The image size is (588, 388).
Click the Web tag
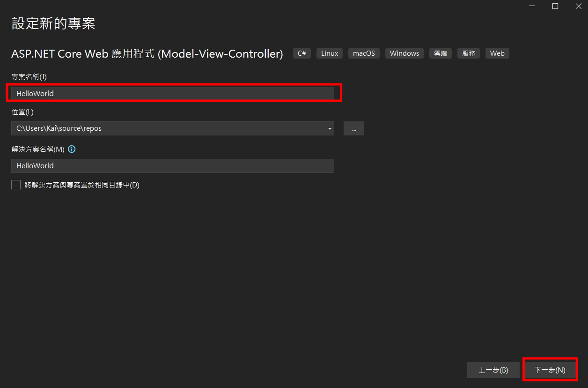click(x=497, y=53)
